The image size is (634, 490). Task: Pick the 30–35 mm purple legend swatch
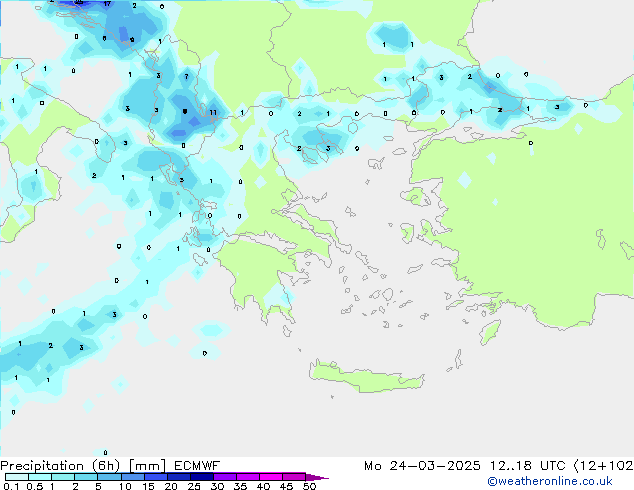tap(224, 477)
